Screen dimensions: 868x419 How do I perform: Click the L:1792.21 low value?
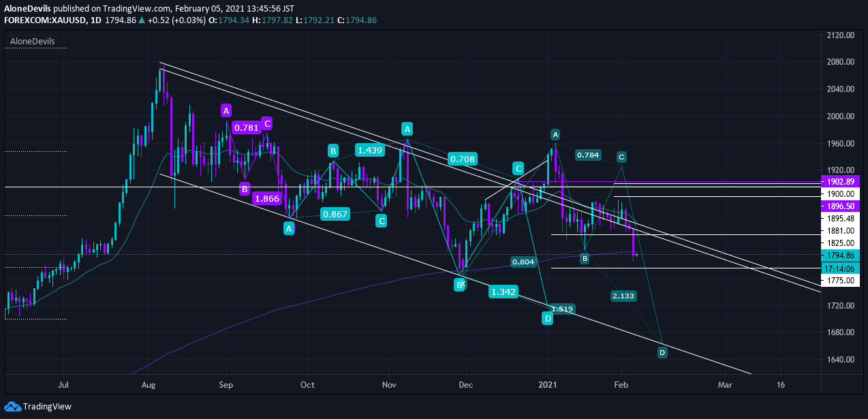[x=315, y=20]
